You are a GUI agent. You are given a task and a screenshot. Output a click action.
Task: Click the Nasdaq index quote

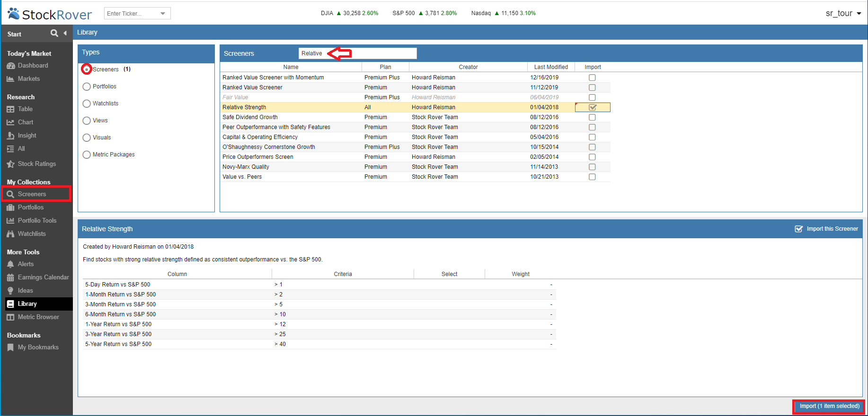tap(503, 13)
